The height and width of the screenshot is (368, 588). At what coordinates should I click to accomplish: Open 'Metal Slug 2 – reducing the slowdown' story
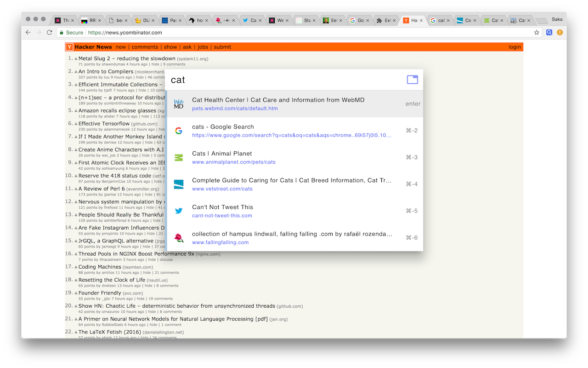pos(127,58)
